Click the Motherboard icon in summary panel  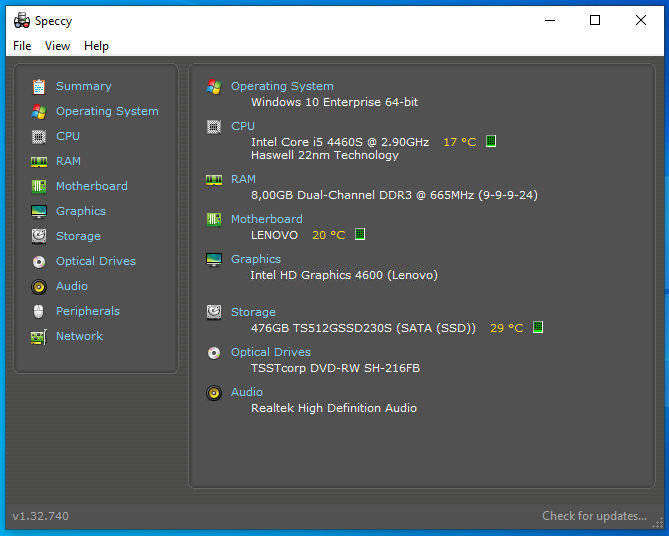[x=214, y=219]
